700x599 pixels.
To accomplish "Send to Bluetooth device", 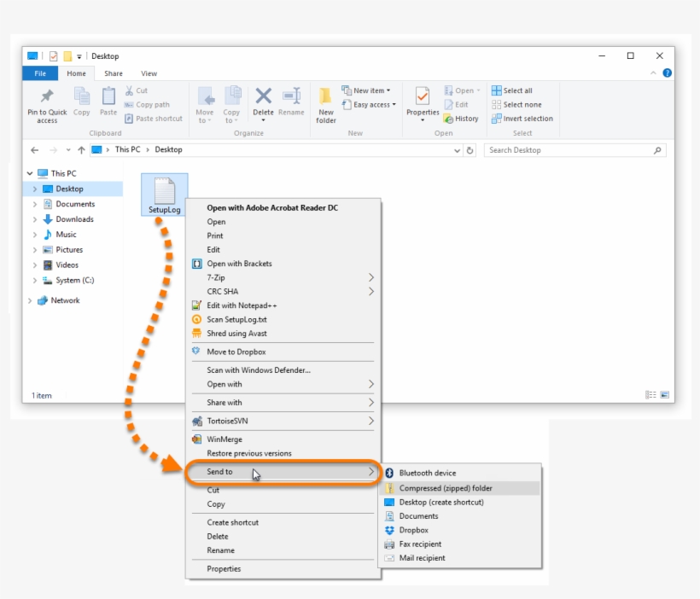I will point(460,473).
